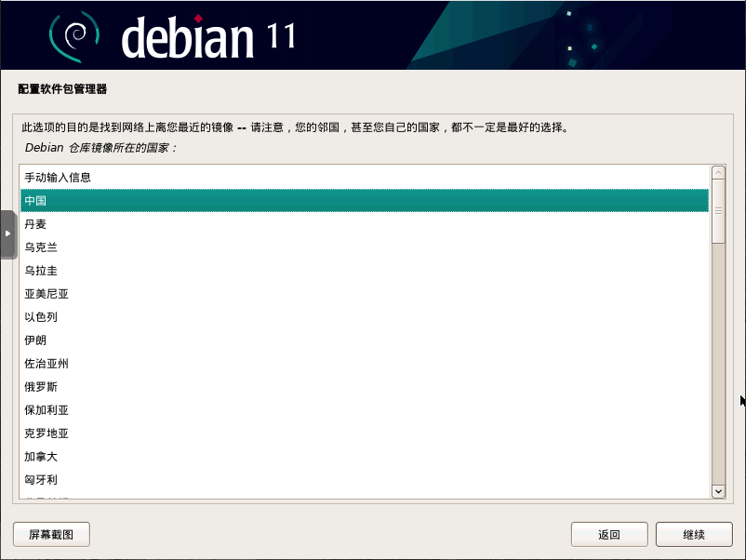Viewport: 746px width, 560px height.
Task: Expand the left side panel arrow tab
Action: click(x=8, y=233)
